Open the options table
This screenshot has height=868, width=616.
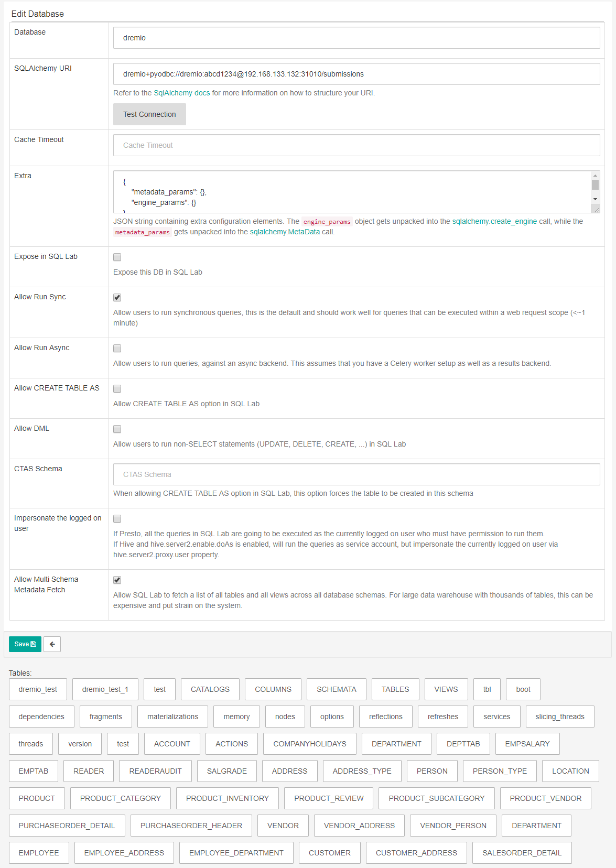pyautogui.click(x=332, y=717)
